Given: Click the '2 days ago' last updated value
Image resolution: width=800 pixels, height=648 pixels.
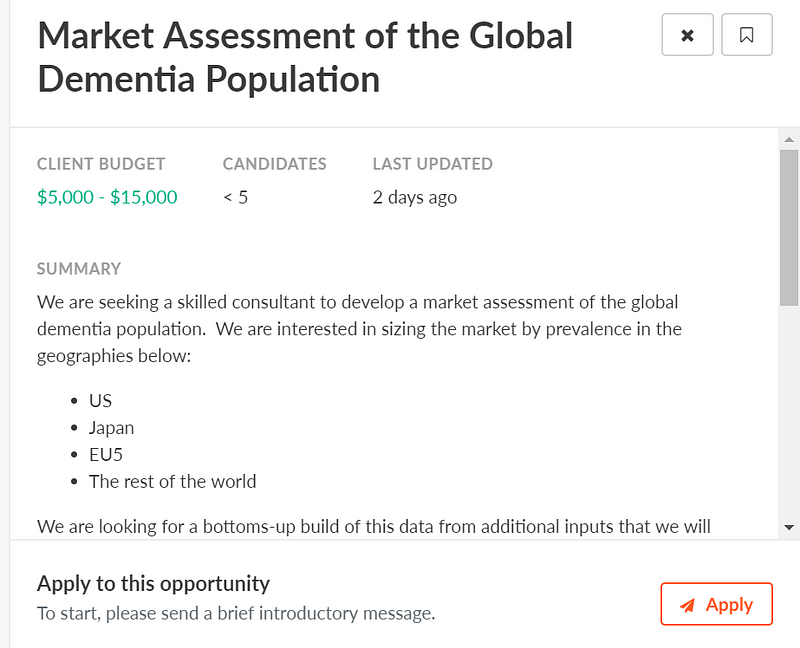Looking at the screenshot, I should click(414, 197).
